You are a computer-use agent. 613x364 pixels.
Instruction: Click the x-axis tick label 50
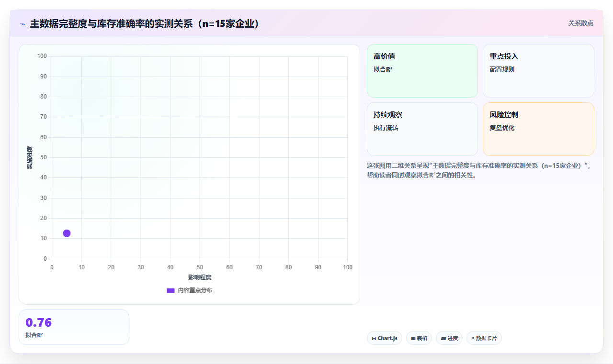point(200,267)
